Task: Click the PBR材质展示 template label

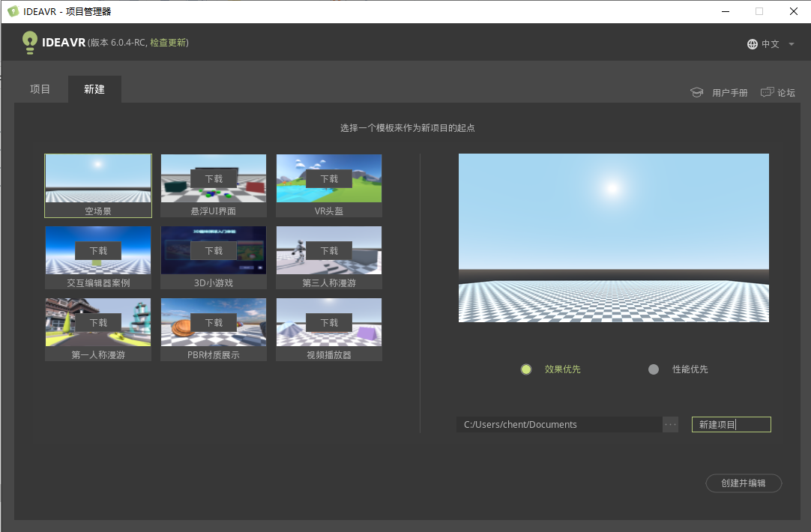Action: click(214, 354)
